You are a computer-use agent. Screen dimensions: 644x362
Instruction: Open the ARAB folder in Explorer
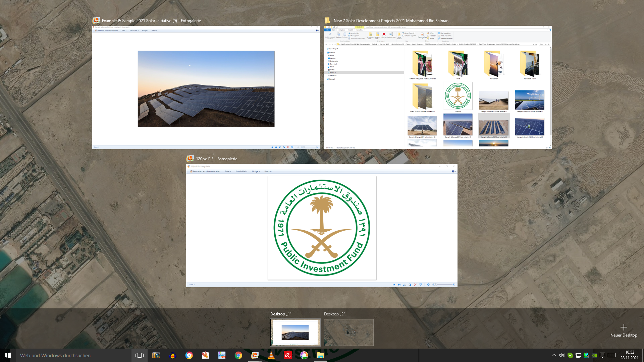pos(458,65)
